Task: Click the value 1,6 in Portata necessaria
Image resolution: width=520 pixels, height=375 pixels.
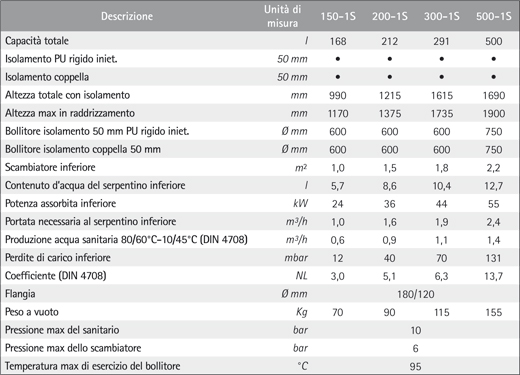Action: pyautogui.click(x=390, y=222)
